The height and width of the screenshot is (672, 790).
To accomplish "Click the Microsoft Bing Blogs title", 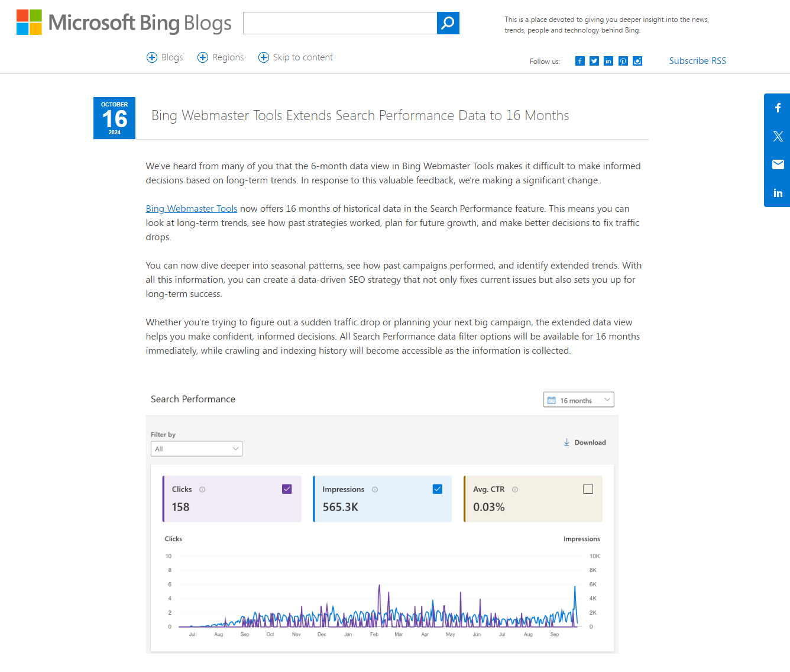I will (x=140, y=23).
